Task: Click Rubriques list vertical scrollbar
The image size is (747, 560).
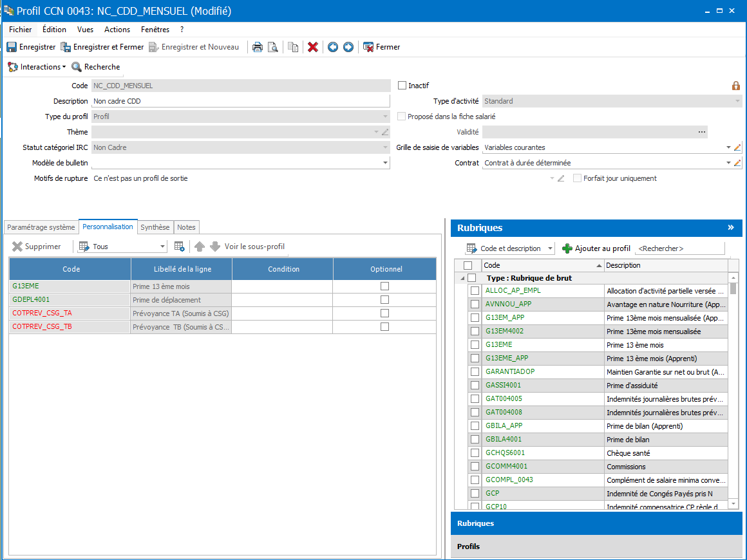Action: click(733, 391)
